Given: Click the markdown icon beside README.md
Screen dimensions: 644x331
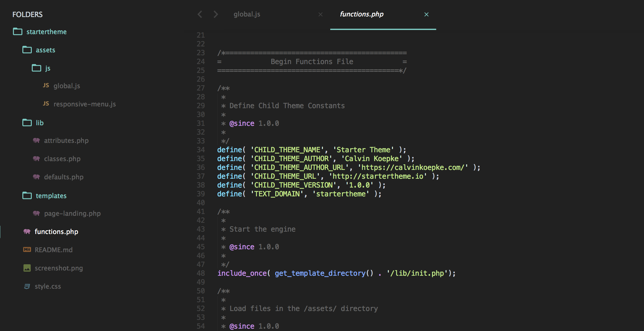Looking at the screenshot, I should [27, 250].
